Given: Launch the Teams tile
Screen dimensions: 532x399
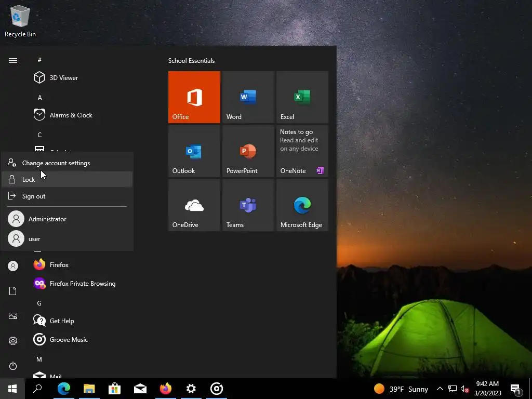Looking at the screenshot, I should 248,205.
